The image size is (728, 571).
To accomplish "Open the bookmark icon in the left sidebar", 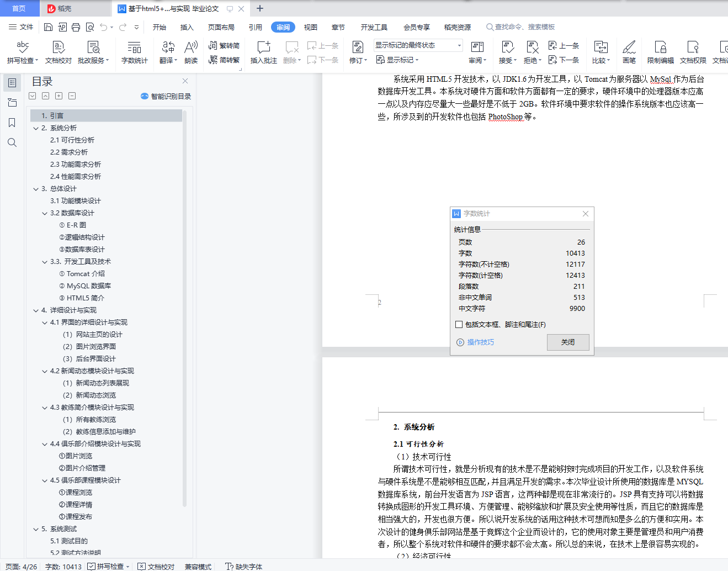I will (12, 123).
